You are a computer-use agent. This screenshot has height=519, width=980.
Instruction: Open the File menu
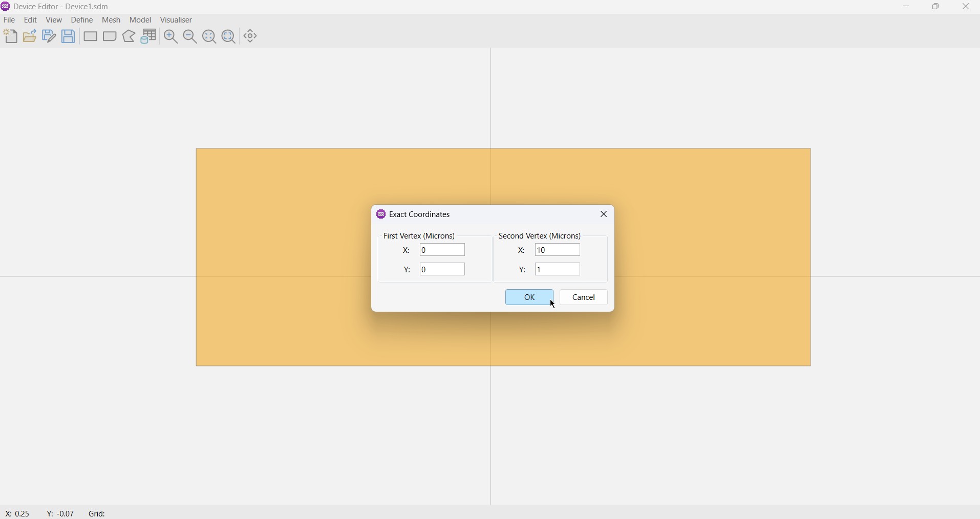[x=10, y=20]
